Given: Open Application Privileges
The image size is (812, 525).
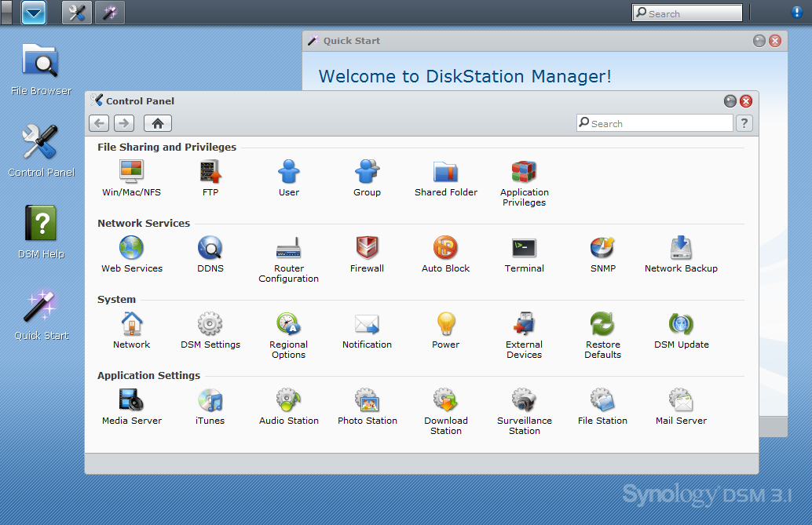Looking at the screenshot, I should tap(524, 184).
